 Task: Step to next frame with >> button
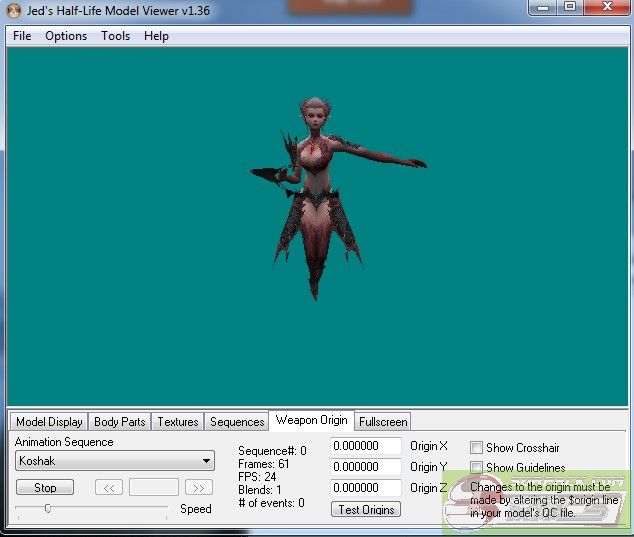tap(198, 488)
